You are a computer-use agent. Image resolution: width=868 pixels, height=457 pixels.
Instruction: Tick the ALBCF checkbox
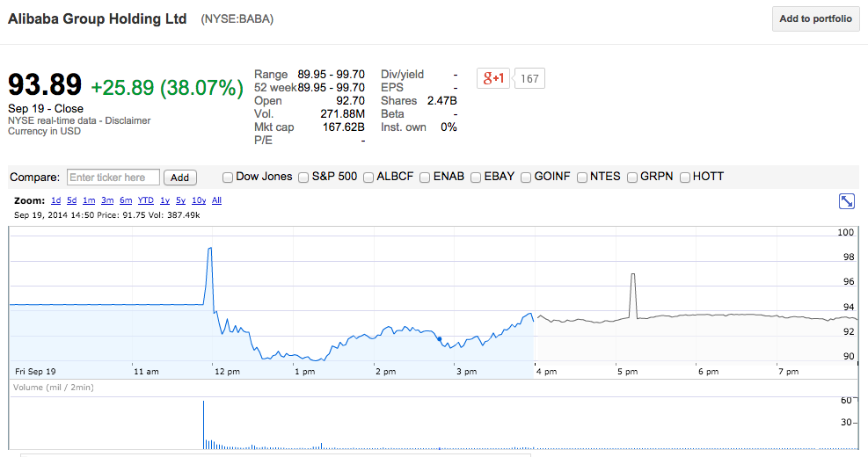tap(368, 177)
